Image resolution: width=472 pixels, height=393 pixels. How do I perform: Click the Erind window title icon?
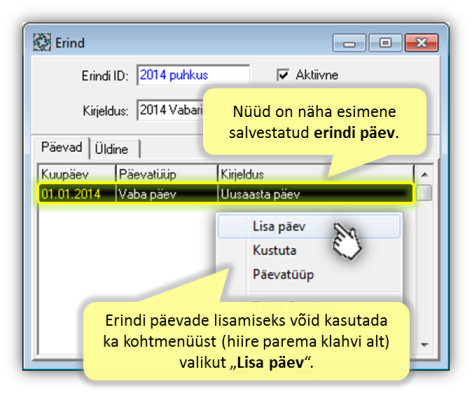click(42, 42)
